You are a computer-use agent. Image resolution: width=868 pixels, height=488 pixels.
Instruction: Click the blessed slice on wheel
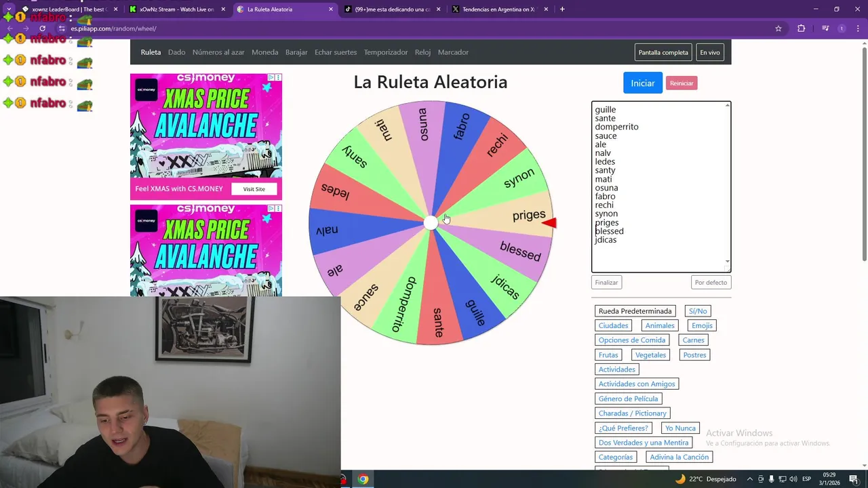point(520,251)
